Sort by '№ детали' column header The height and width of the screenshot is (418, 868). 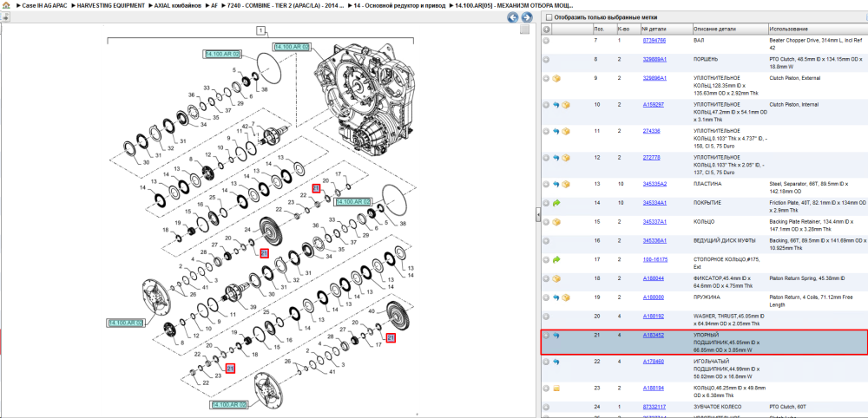tap(666, 29)
